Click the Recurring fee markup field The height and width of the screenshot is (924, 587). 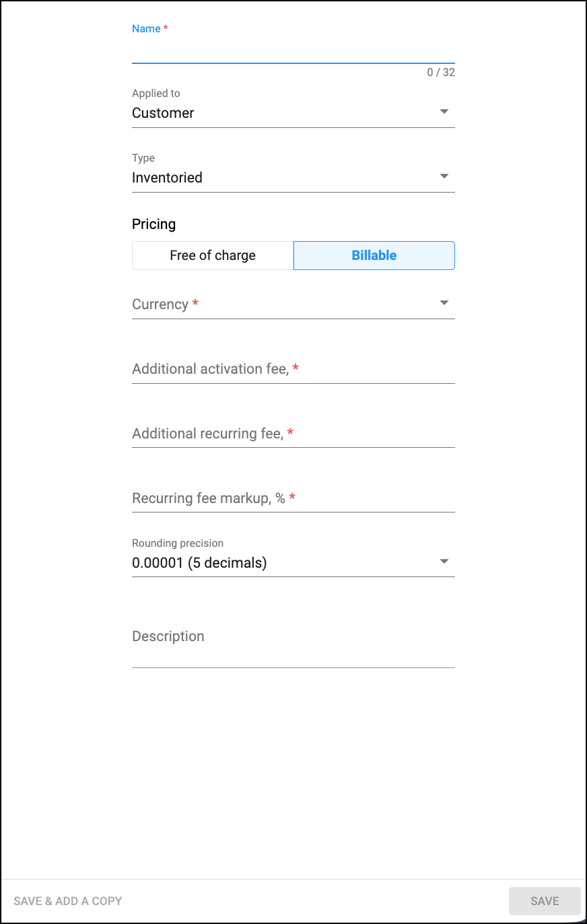(x=293, y=498)
